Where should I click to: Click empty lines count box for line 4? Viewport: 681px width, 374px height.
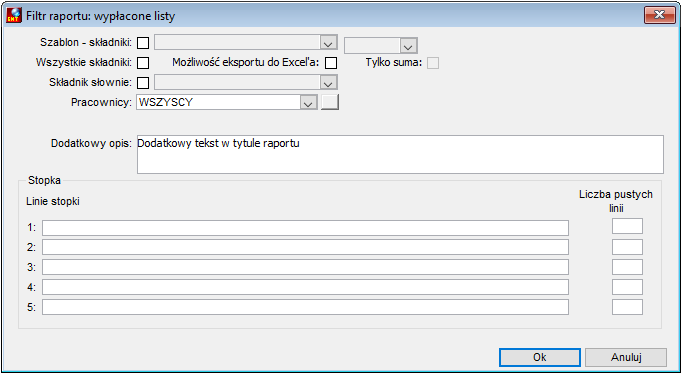(627, 287)
